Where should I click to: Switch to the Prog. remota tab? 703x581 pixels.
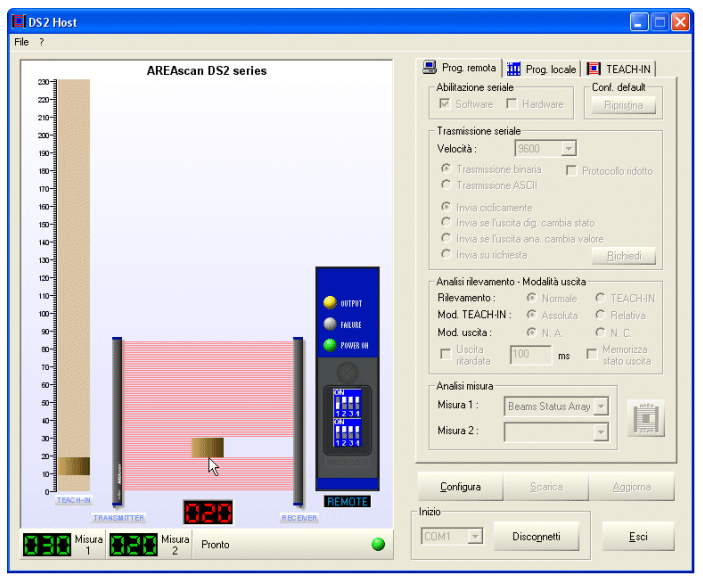click(460, 68)
